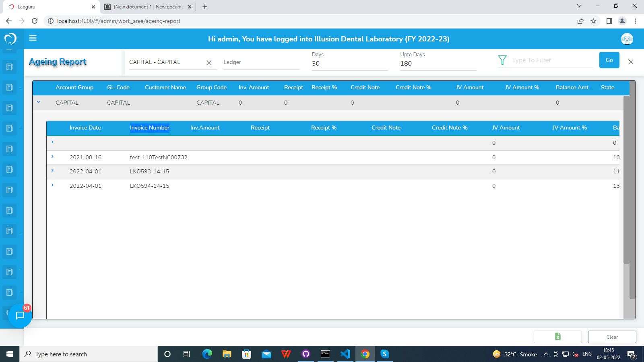Open Skype from the taskbar
The width and height of the screenshot is (644, 362).
tap(385, 354)
